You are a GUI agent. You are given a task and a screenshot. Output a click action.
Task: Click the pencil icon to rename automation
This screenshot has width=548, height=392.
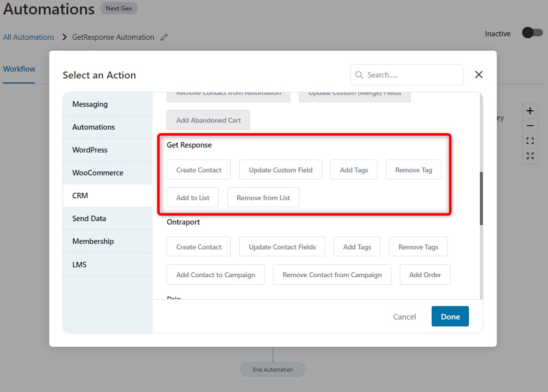(164, 37)
